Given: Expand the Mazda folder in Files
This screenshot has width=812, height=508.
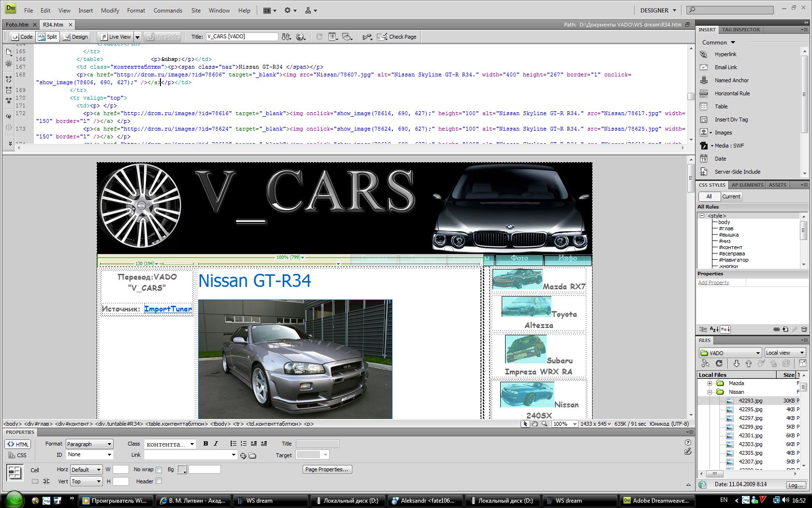Looking at the screenshot, I should point(710,383).
